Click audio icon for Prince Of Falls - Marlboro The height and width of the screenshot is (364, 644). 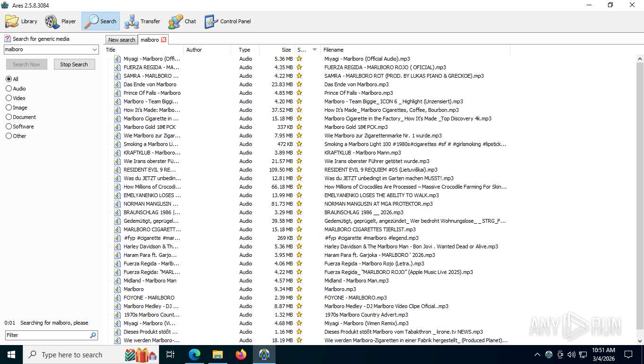pyautogui.click(x=117, y=93)
